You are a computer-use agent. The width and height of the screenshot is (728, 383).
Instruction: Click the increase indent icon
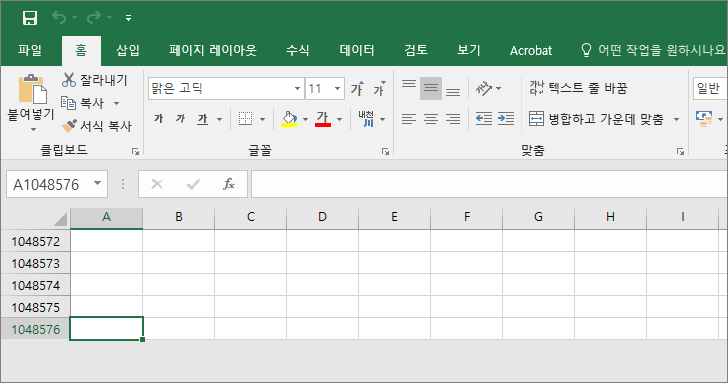(x=506, y=119)
